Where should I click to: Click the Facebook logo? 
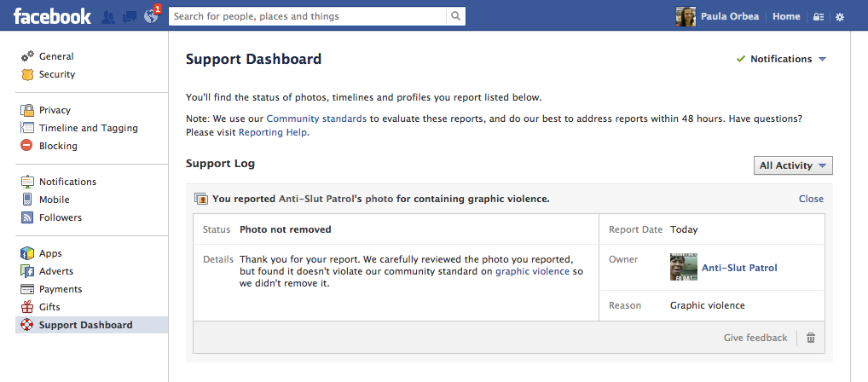[x=52, y=16]
